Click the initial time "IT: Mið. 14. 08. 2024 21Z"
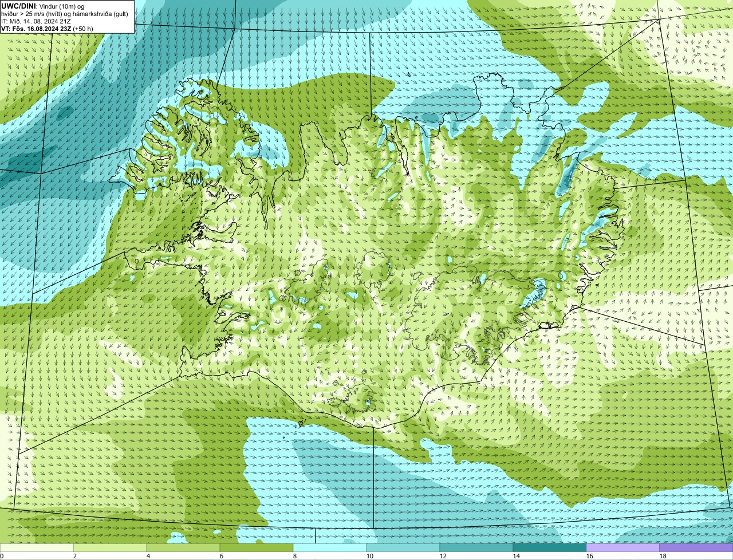The width and height of the screenshot is (733, 560). pyautogui.click(x=36, y=21)
